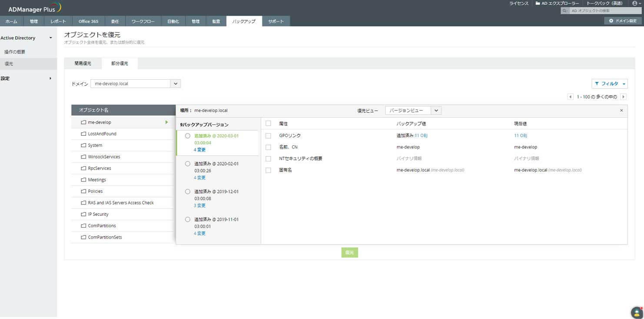Check the 固有名 attribute checkbox
This screenshot has height=319, width=644.
click(x=268, y=170)
